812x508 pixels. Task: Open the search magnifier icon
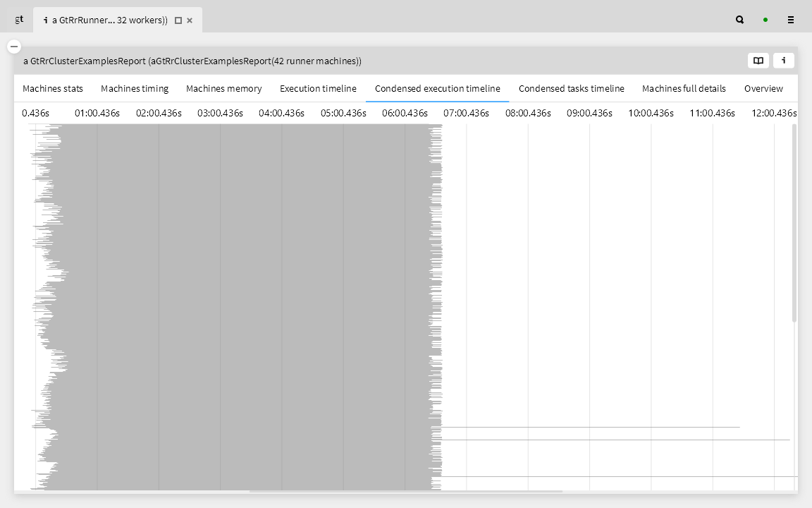pyautogui.click(x=739, y=20)
